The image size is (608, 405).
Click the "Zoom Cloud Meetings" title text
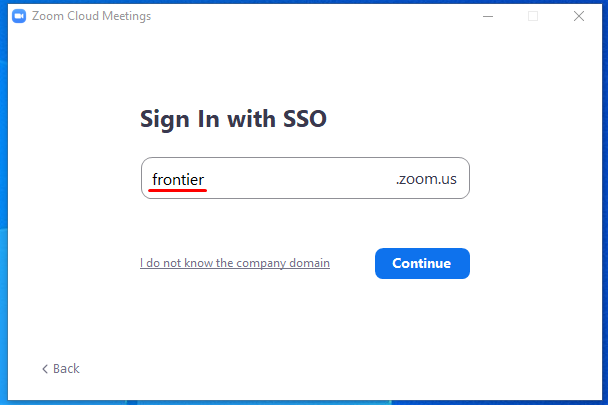coord(92,16)
